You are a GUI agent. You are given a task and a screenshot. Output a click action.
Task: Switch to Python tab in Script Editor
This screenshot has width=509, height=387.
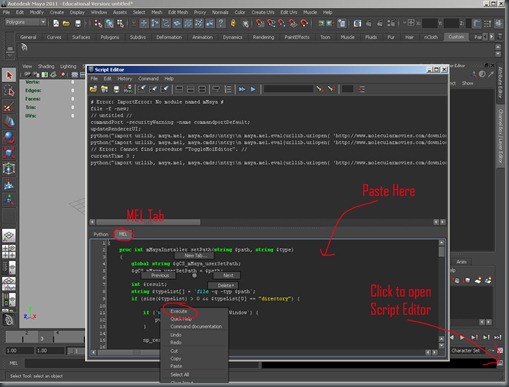click(101, 234)
